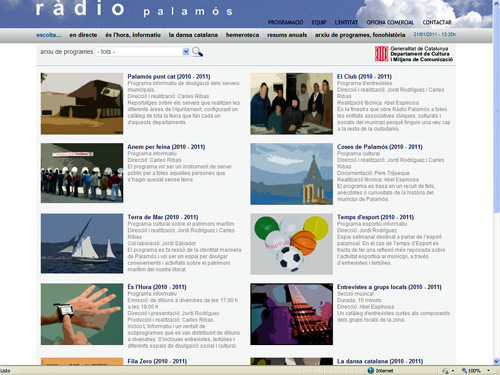The image size is (500, 375).
Task: Open Terra de Mar (2010 - 2011) link
Action: click(x=163, y=217)
